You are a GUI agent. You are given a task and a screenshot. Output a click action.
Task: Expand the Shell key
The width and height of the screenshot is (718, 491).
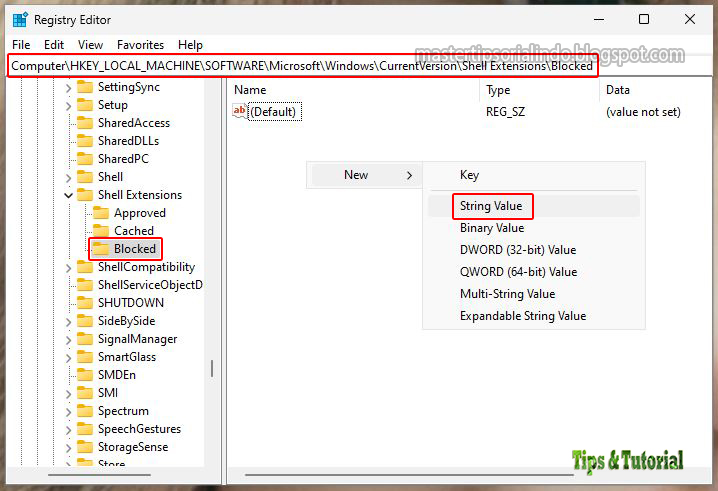(x=68, y=178)
